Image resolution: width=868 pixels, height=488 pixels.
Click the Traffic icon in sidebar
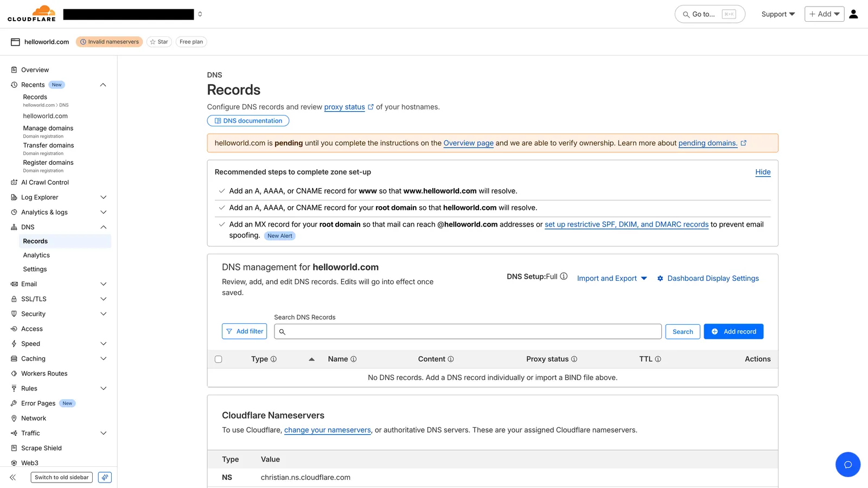[x=14, y=433]
